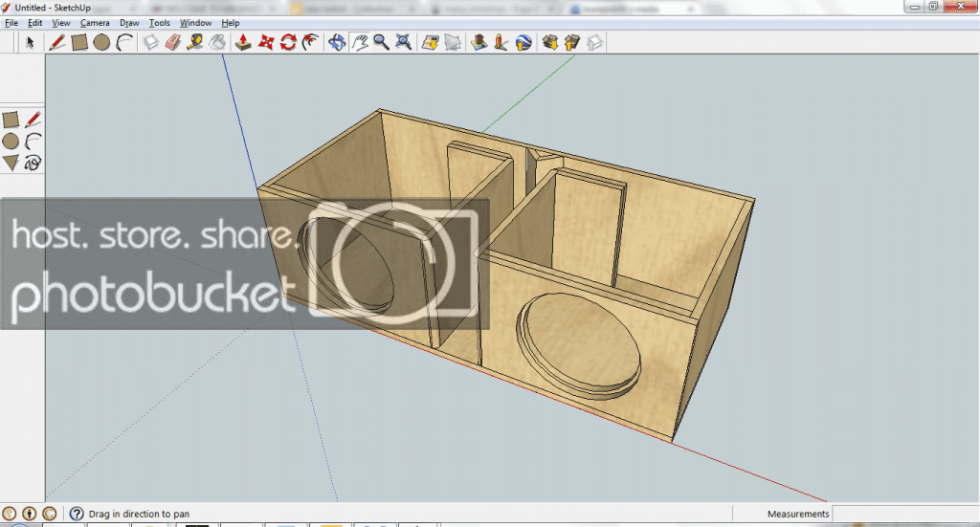Switch to the Zoom magnifier tool

pos(381,42)
